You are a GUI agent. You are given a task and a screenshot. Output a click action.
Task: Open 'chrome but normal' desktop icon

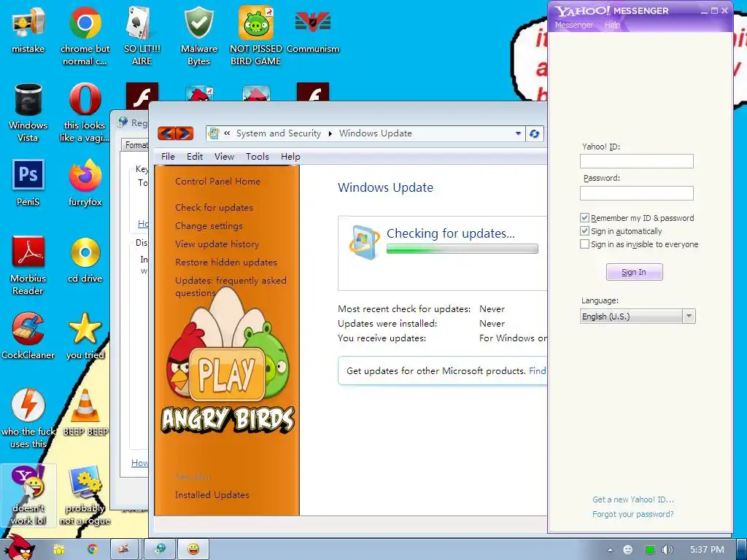coord(85,36)
